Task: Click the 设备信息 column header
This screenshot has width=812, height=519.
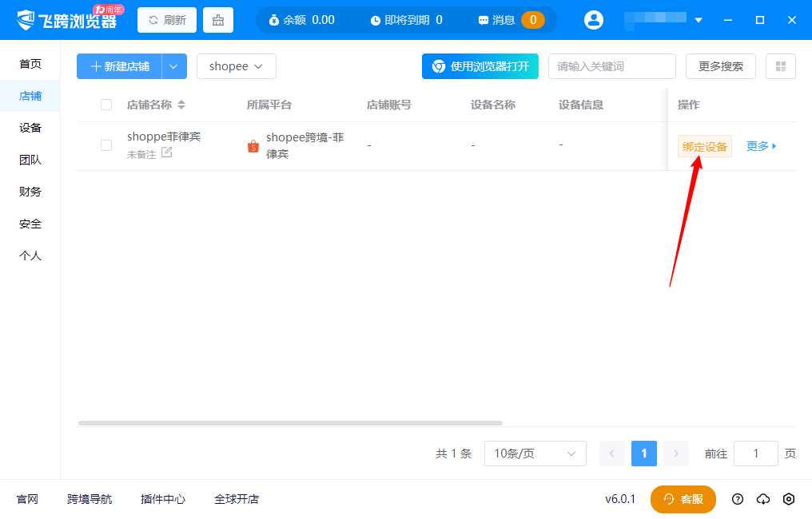Action: point(581,105)
